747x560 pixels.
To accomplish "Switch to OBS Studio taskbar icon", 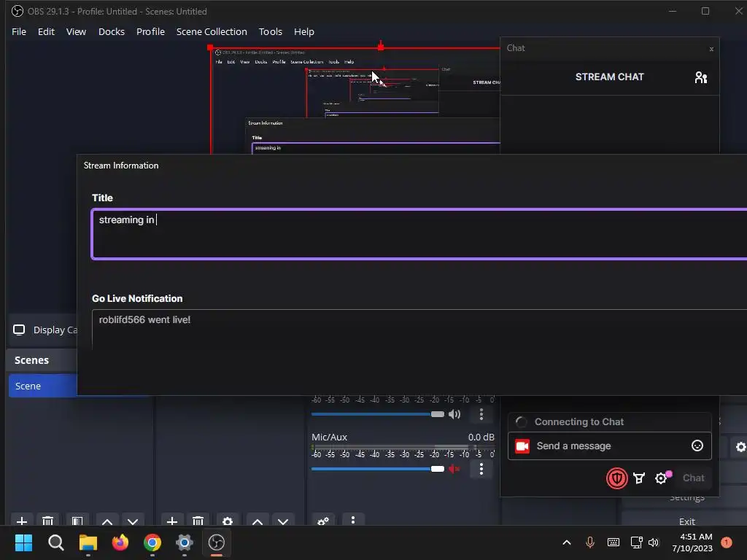I will [217, 542].
